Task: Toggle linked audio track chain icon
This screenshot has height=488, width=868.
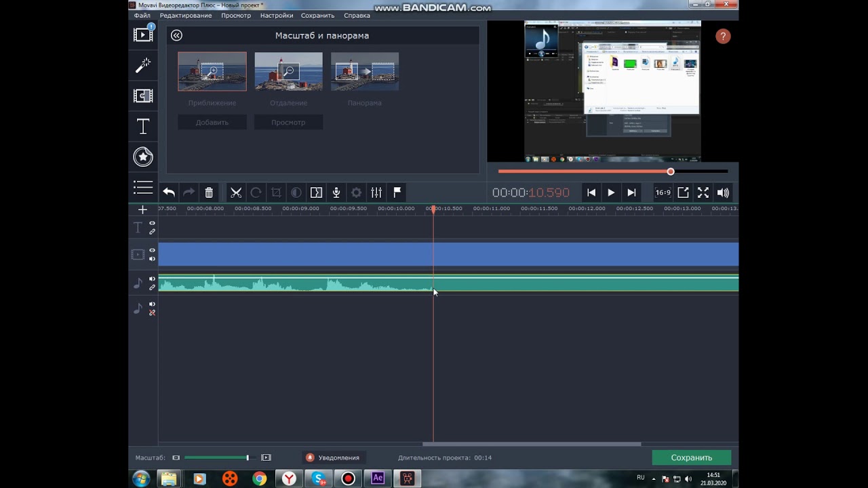Action: [x=152, y=287]
